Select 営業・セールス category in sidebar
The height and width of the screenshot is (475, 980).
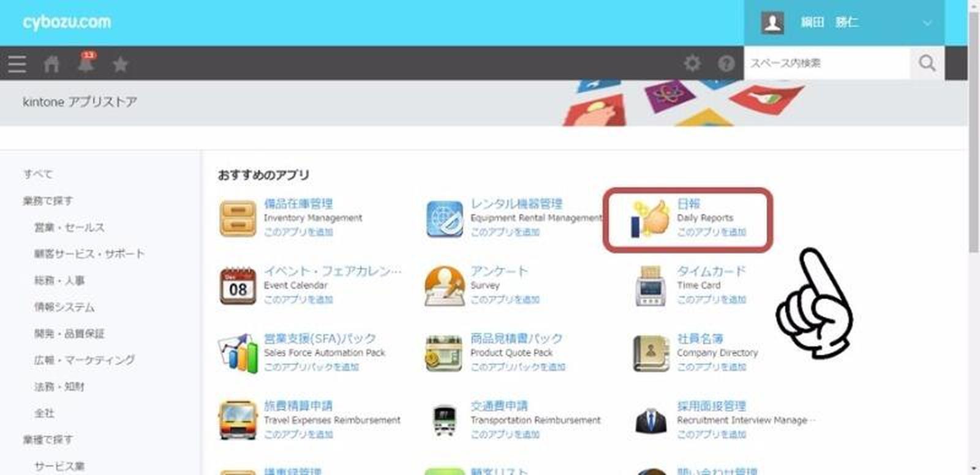69,227
